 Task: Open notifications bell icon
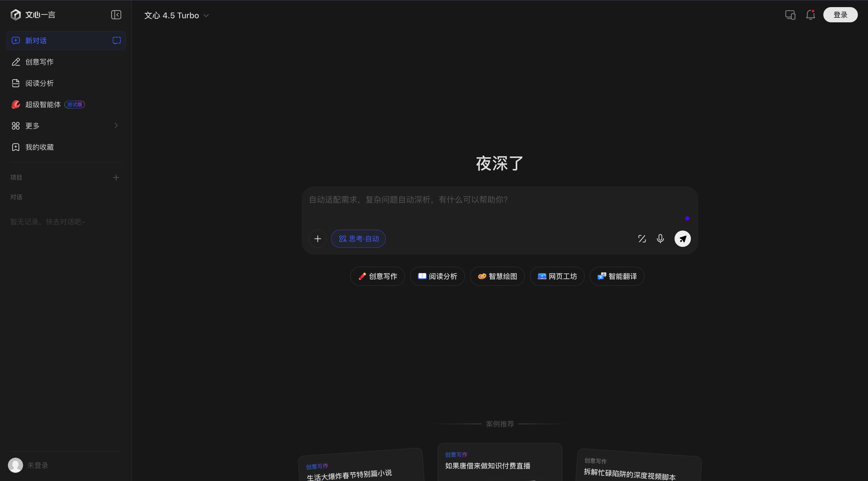tap(810, 15)
